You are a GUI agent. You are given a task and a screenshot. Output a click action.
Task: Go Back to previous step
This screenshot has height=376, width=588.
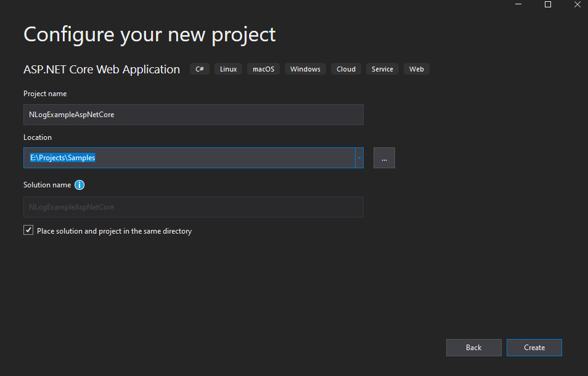pyautogui.click(x=473, y=348)
